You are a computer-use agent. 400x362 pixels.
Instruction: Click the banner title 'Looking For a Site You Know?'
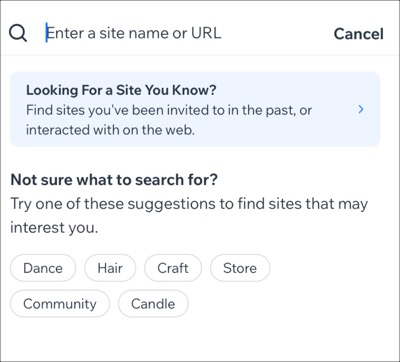[x=121, y=90]
